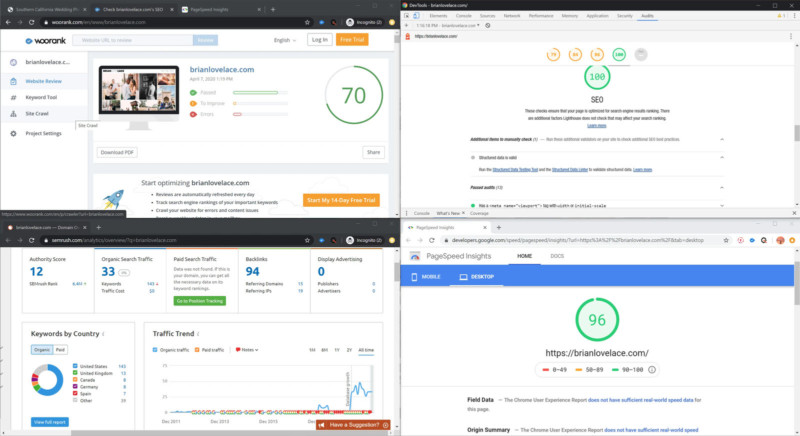Toggle Spain checkbox in country legend
Image resolution: width=800 pixels, height=436 pixels.
coord(75,393)
